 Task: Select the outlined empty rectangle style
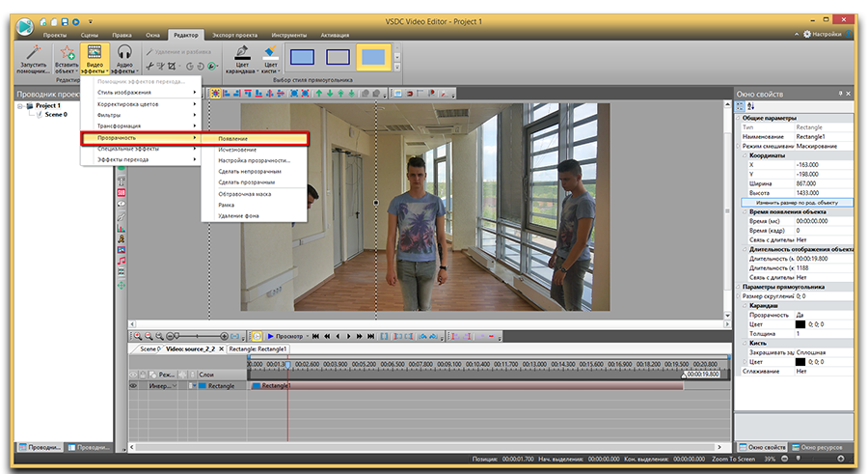point(338,57)
